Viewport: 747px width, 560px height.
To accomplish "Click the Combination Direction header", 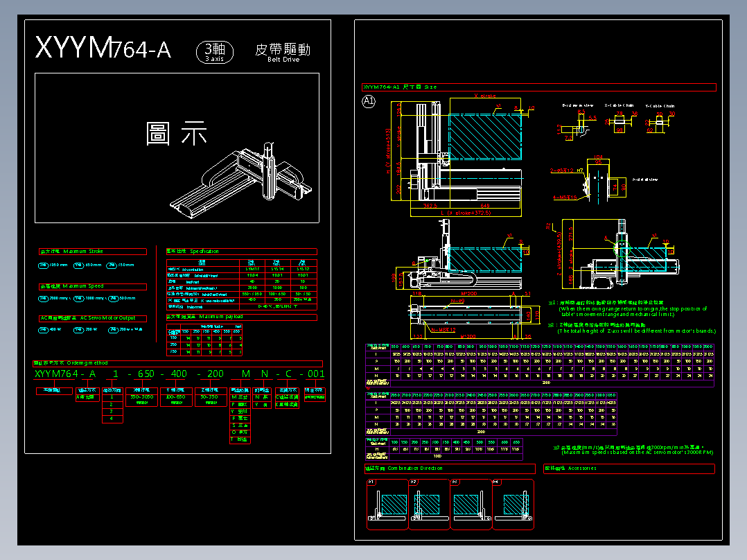I will (x=450, y=469).
